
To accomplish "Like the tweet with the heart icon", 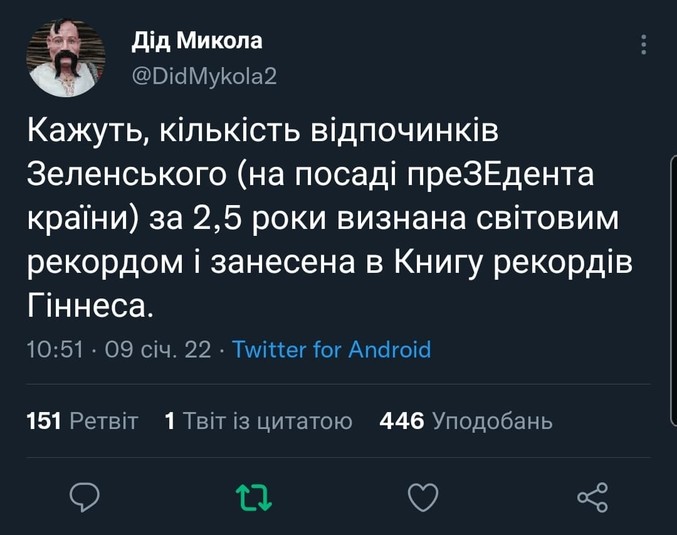I will point(424,496).
